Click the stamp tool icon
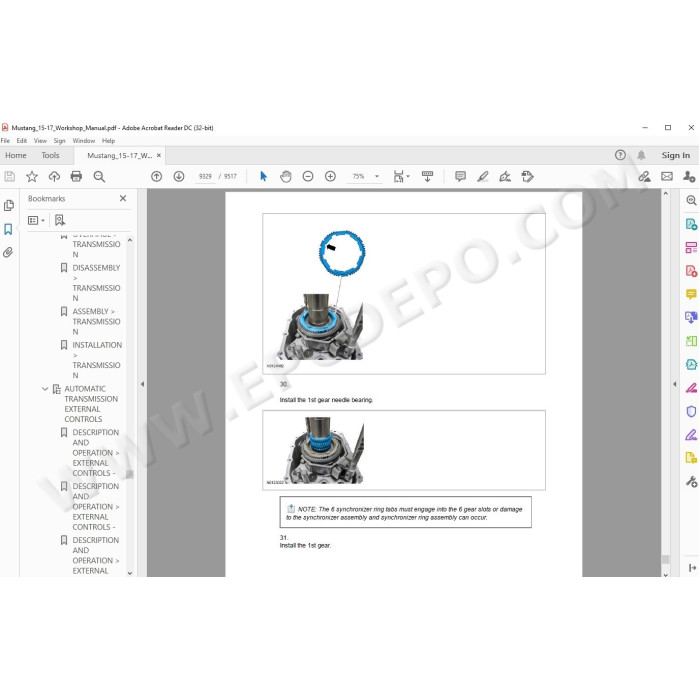The height and width of the screenshot is (700, 700). click(527, 176)
